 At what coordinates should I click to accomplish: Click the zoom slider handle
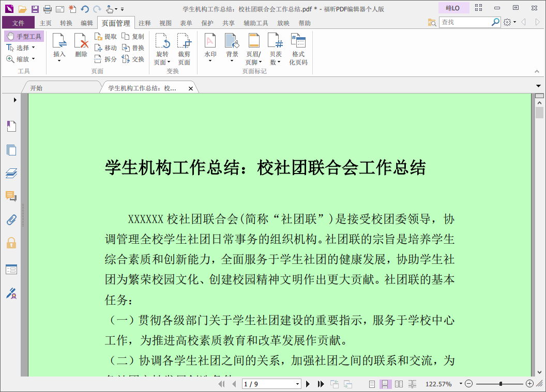tap(501, 384)
